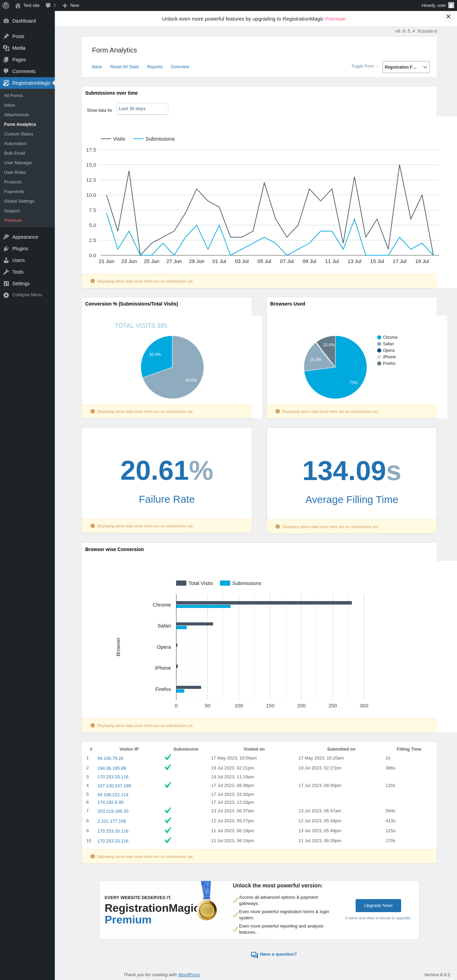
Task: Open the Registration Form toggle dropdown
Action: (x=406, y=67)
